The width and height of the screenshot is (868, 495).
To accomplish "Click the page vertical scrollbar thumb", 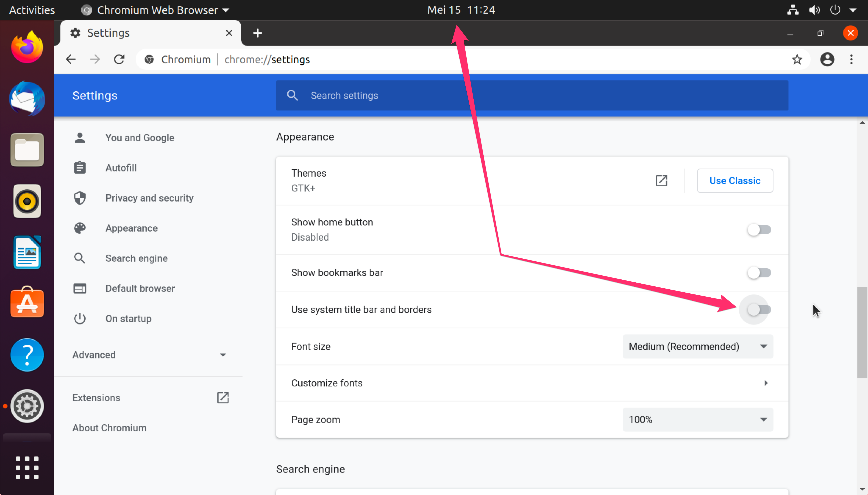I will [862, 332].
